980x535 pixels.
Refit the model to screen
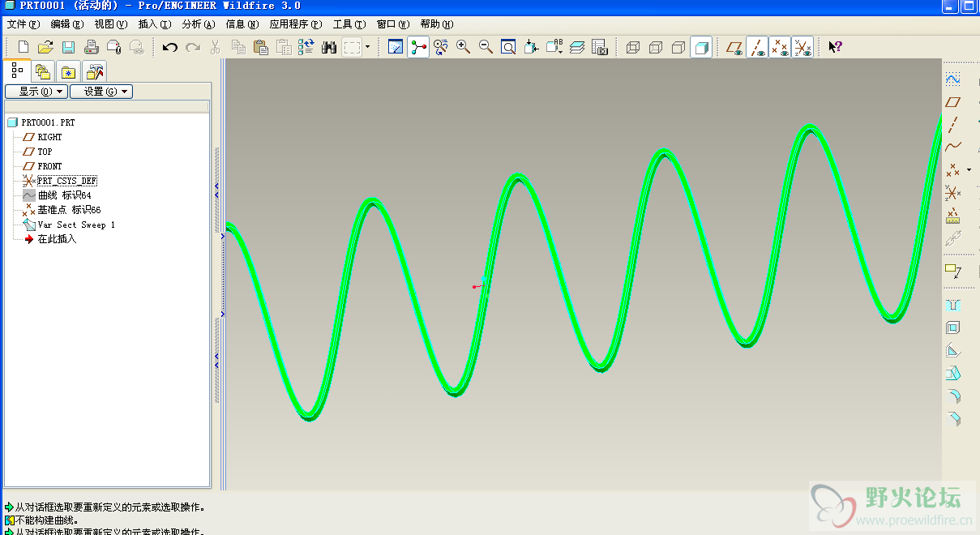tap(508, 47)
